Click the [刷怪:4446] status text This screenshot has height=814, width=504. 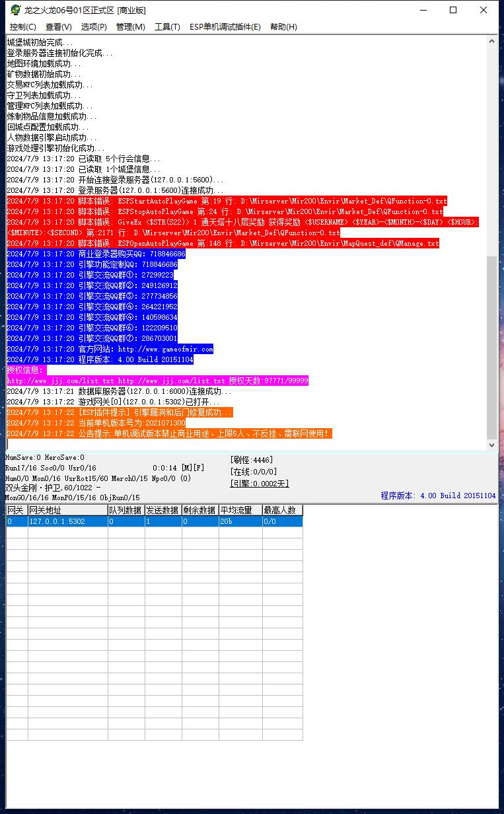click(x=251, y=460)
